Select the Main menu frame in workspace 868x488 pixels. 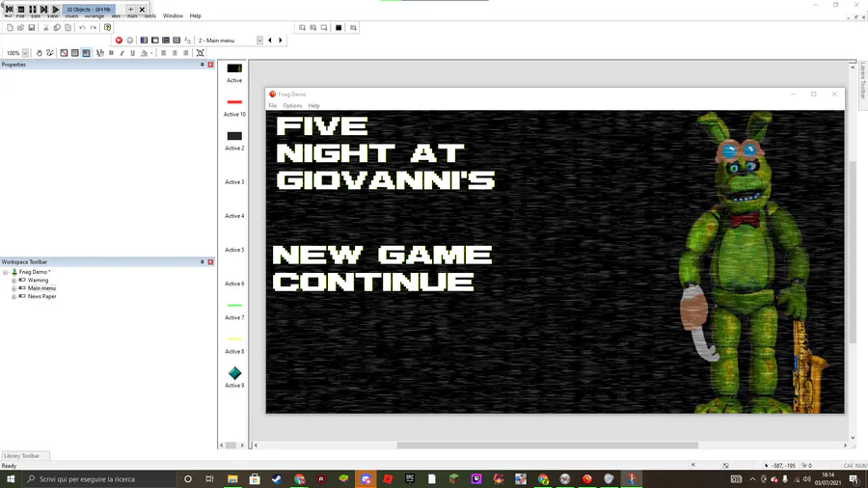41,288
